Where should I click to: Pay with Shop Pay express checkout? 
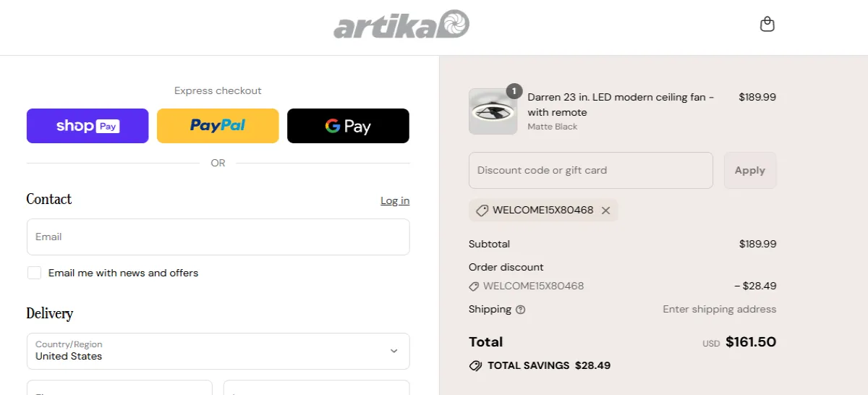[88, 126]
